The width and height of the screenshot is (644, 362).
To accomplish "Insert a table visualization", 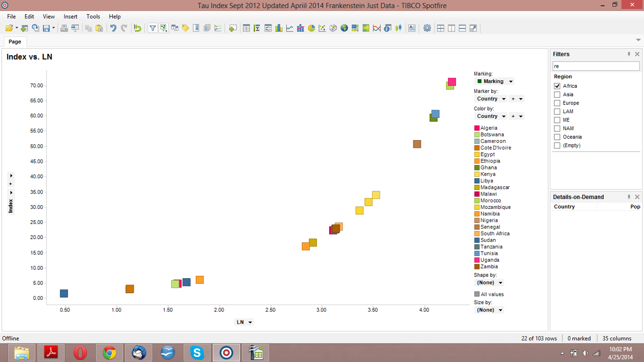I will [x=246, y=28].
